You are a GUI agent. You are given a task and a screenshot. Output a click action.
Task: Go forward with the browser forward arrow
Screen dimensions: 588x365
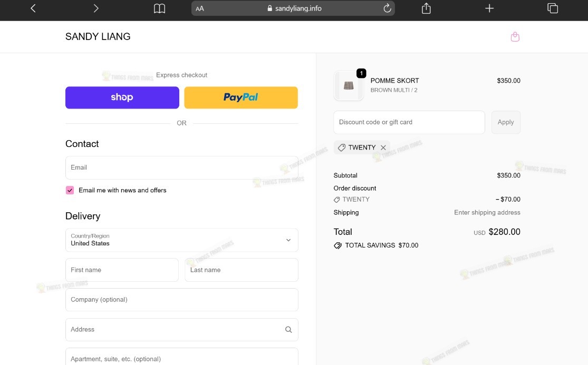(96, 8)
